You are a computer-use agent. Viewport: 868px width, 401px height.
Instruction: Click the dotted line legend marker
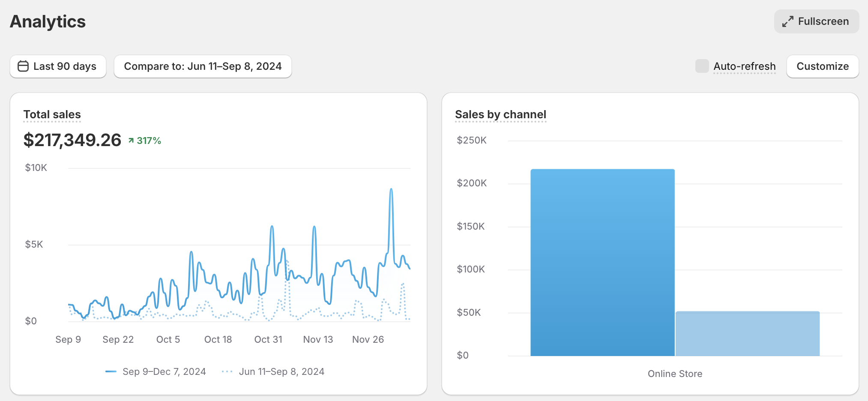click(x=227, y=371)
